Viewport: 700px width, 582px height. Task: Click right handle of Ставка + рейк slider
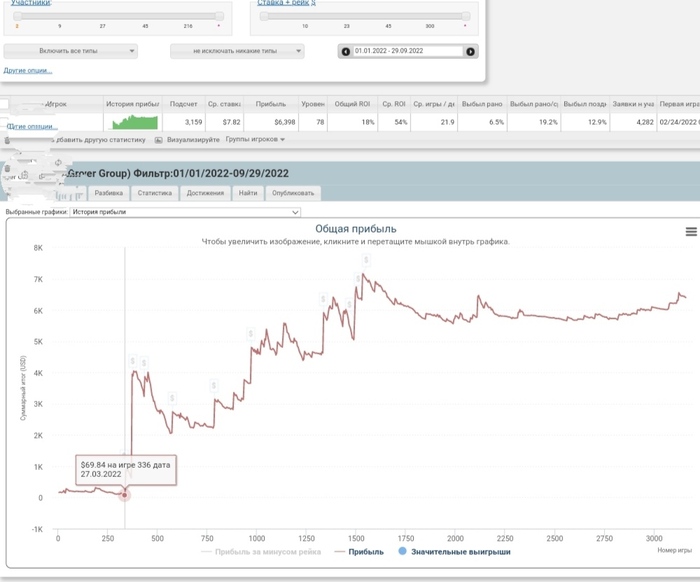point(466,16)
